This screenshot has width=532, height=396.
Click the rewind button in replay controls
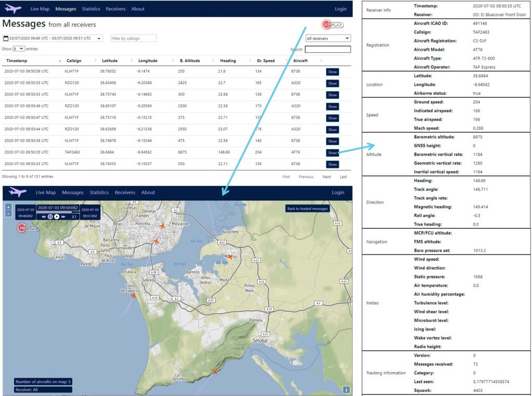pyautogui.click(x=44, y=216)
